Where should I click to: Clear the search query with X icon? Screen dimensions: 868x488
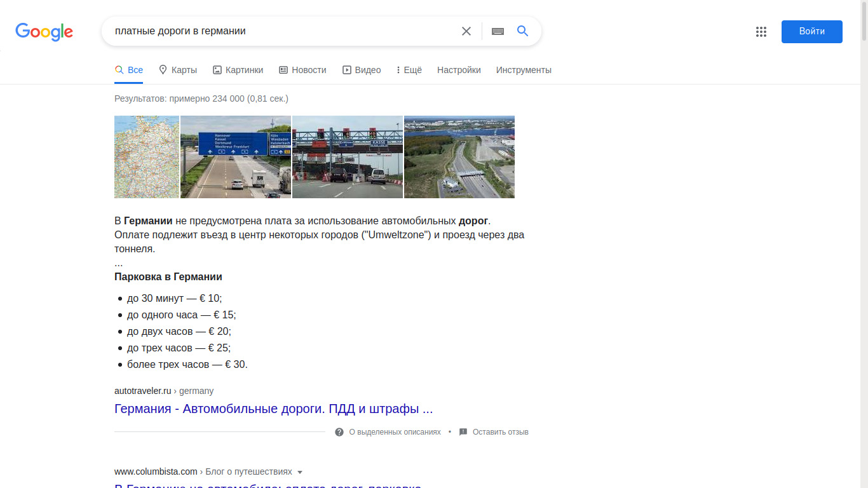pyautogui.click(x=466, y=31)
